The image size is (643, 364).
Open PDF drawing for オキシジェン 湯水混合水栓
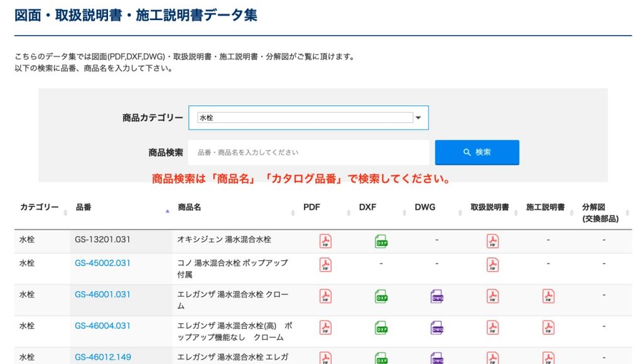(325, 241)
